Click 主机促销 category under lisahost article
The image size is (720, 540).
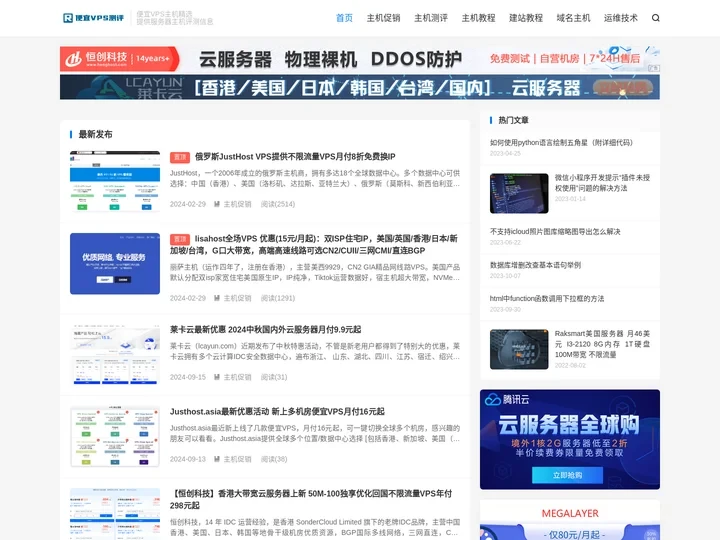[x=237, y=298]
